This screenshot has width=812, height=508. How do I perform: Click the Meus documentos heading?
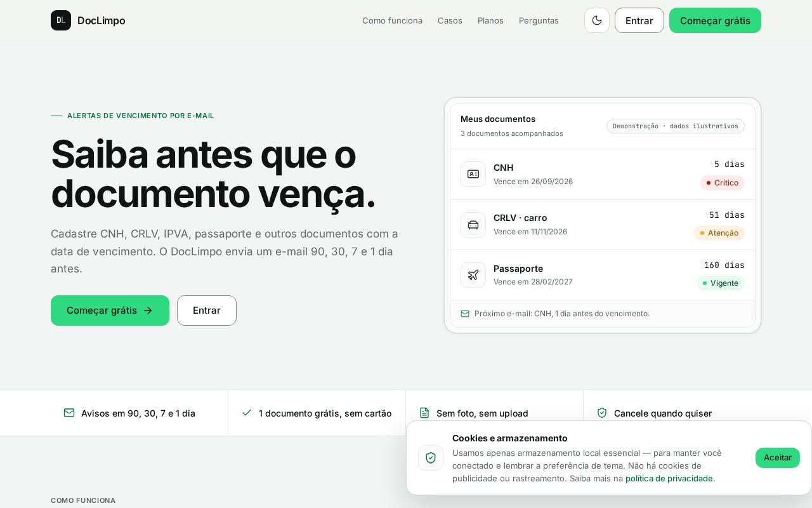click(498, 119)
